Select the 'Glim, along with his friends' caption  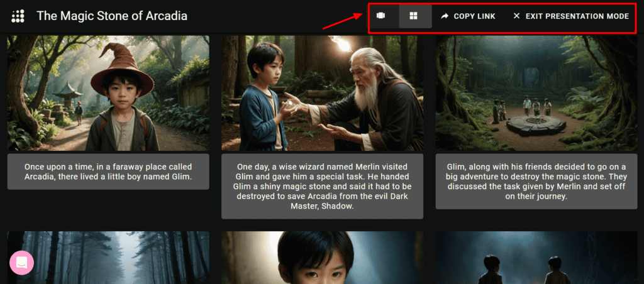coord(536,182)
